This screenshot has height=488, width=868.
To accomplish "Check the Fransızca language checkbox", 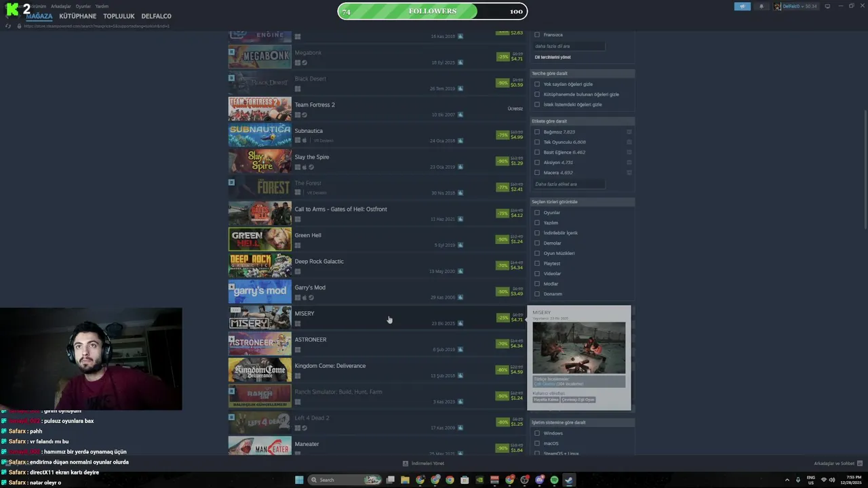I will click(x=537, y=35).
